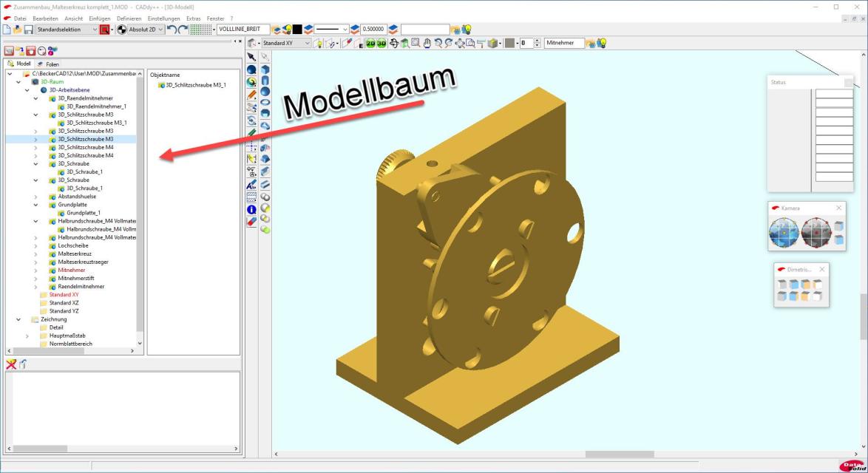868x473 pixels.
Task: Expand the Malteserkreuz tree node
Action: pos(35,253)
